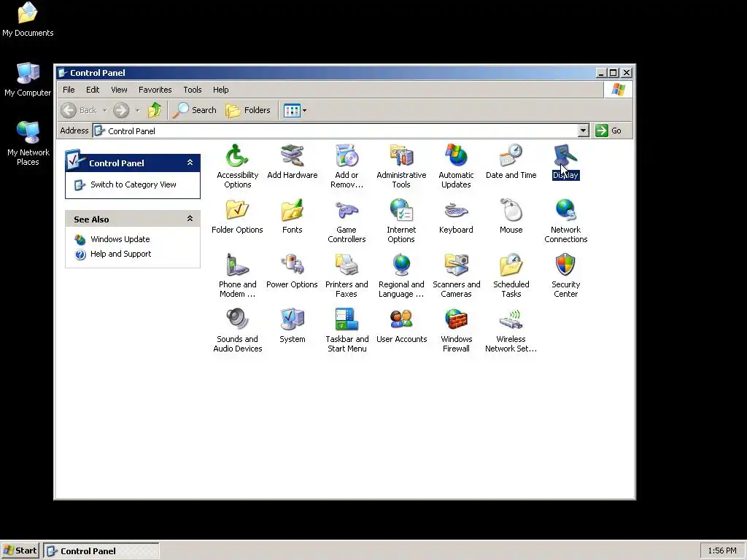Open the File menu
This screenshot has height=560, width=747.
69,90
